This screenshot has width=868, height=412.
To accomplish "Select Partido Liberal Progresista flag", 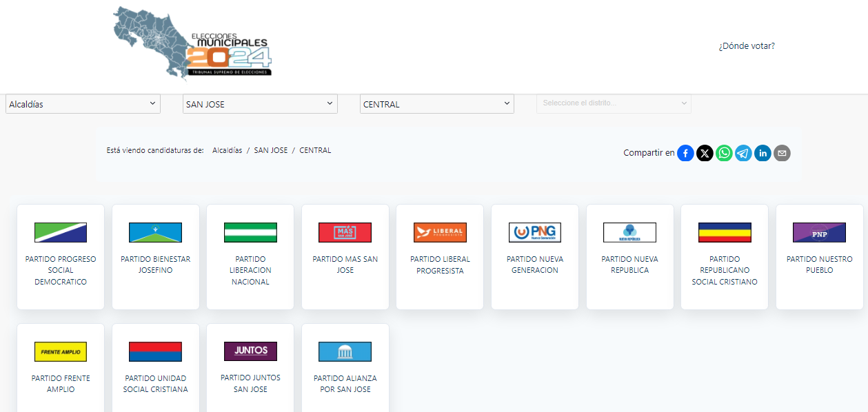I will click(440, 232).
